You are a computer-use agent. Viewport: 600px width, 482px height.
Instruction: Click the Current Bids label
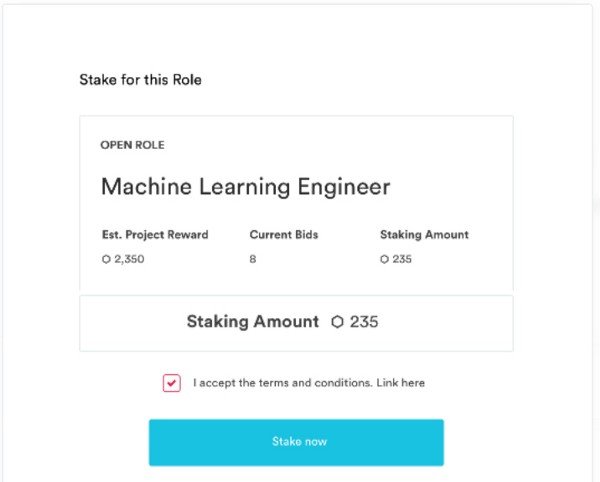pyautogui.click(x=284, y=234)
